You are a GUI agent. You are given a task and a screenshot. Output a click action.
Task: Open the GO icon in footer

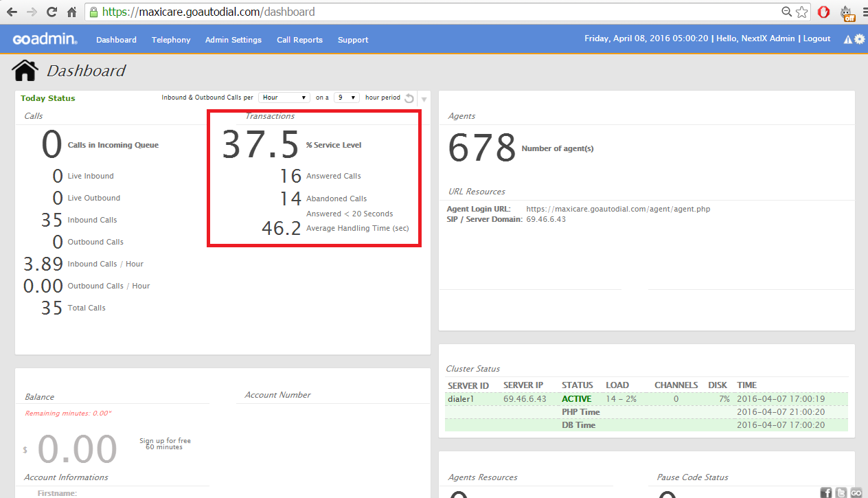(856, 492)
